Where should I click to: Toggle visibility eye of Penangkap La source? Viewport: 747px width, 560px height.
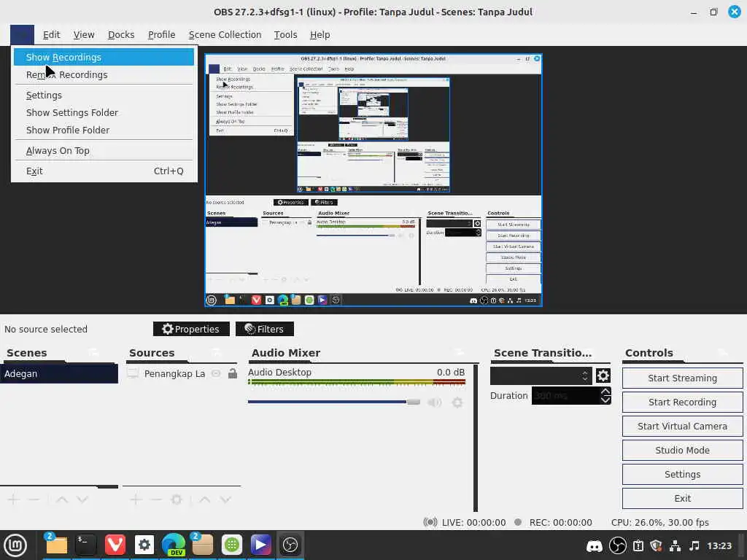(216, 374)
